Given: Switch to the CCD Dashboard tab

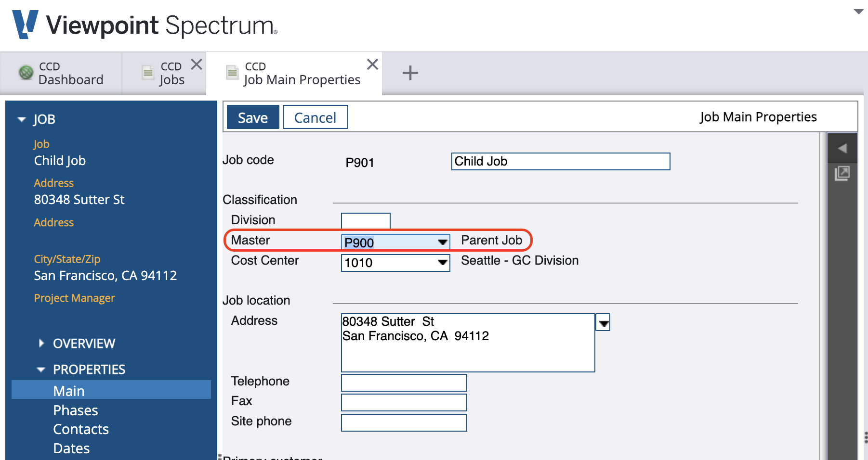Looking at the screenshot, I should tap(63, 73).
